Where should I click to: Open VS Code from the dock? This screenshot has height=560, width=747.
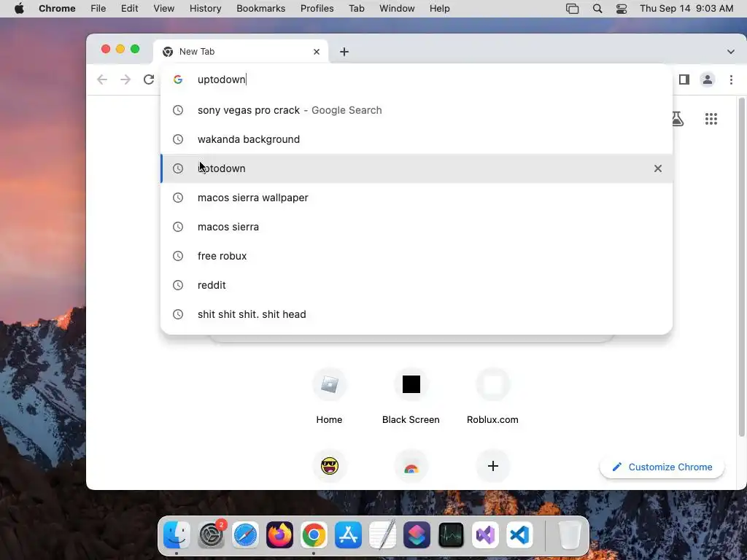[x=519, y=534]
